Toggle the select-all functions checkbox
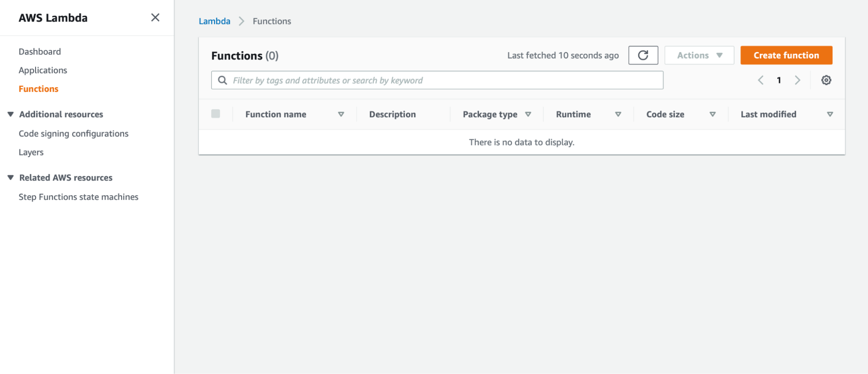Image resolution: width=868 pixels, height=374 pixels. point(215,114)
